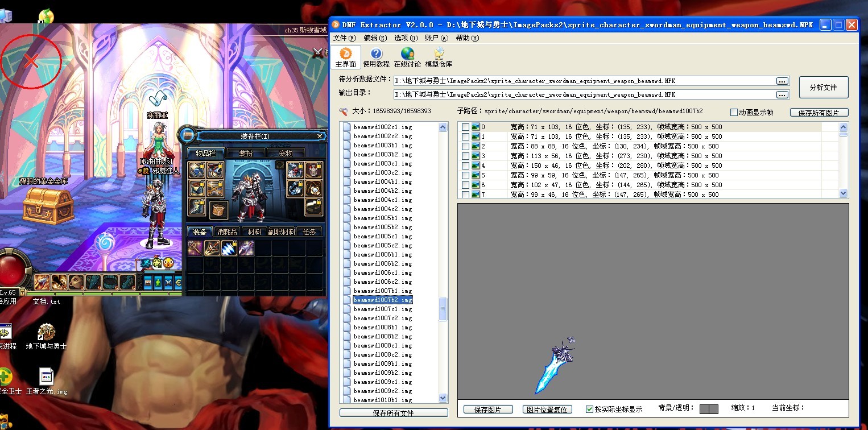Viewport: 868px width, 430px height.
Task: Close the 装备栏(I) equipment panel in game
Action: (320, 136)
